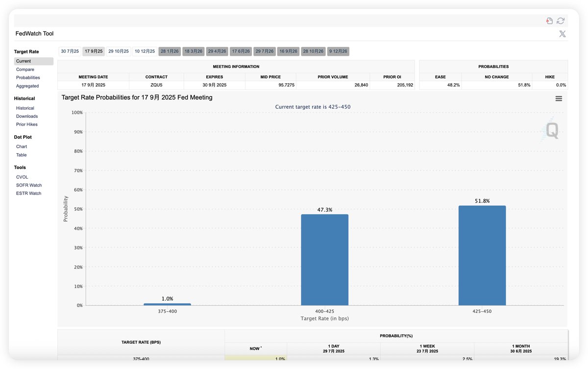
Task: Click the 400-425 probability bar
Action: pyautogui.click(x=325, y=260)
